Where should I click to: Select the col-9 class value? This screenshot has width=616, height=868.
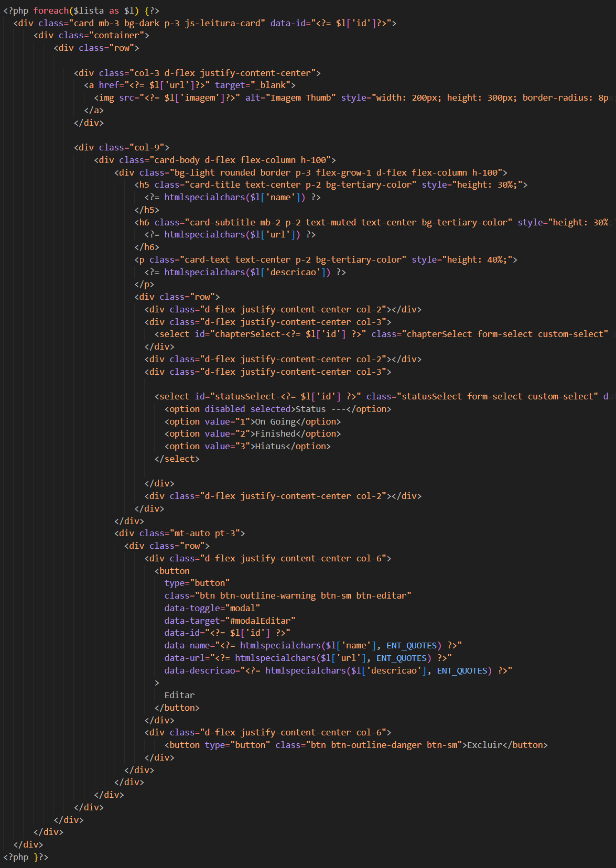click(x=149, y=147)
